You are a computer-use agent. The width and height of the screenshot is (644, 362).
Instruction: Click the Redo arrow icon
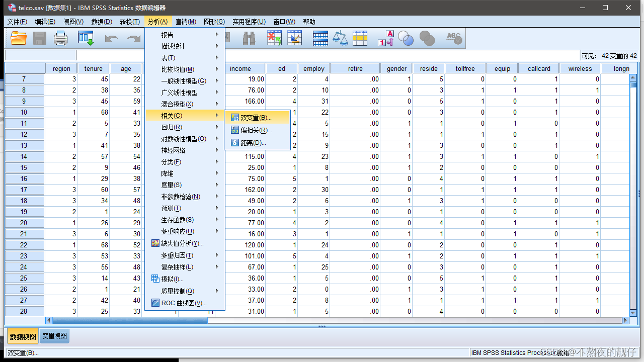point(134,39)
